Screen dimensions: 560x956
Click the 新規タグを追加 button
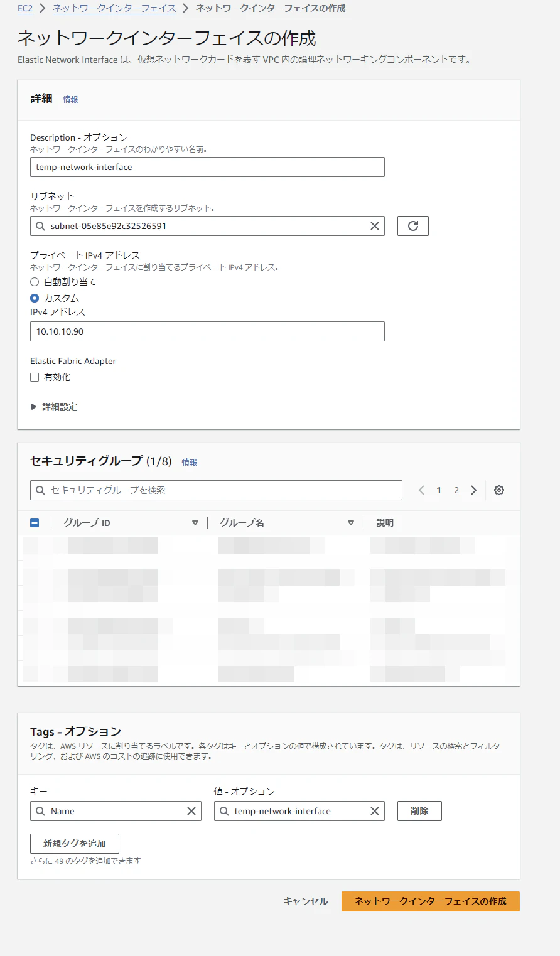[x=75, y=844]
